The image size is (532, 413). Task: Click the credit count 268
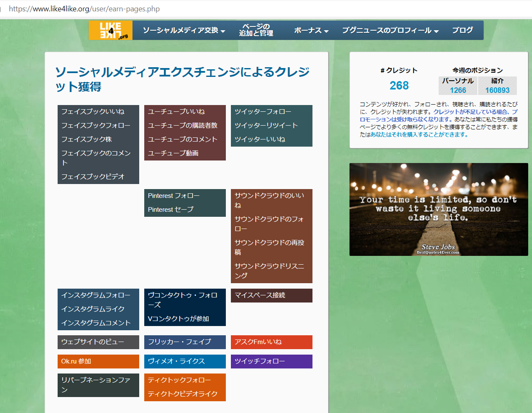399,86
